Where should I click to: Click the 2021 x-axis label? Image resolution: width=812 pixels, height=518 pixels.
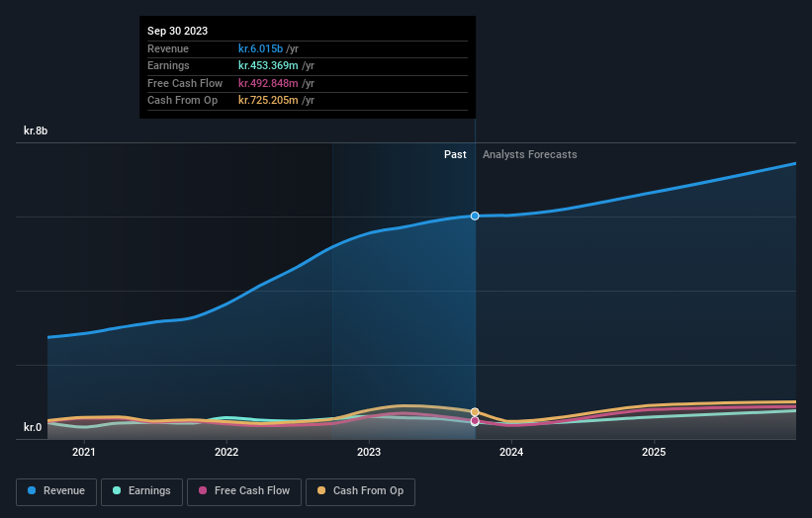[84, 452]
